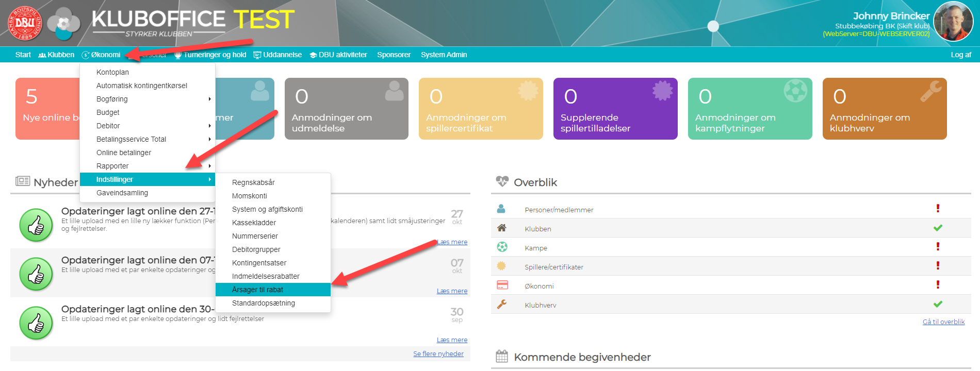This screenshot has width=980, height=371.
Task: Open the purple Supplerende spillertilladelser tile
Action: [615, 109]
